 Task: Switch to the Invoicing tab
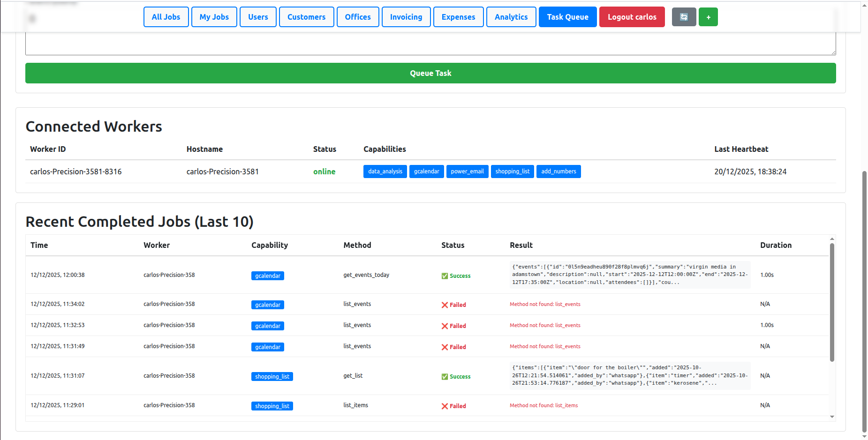point(406,17)
